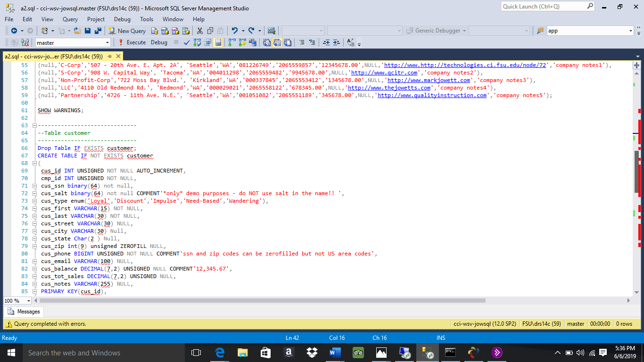
Task: Click the New Query button
Action: 127,31
